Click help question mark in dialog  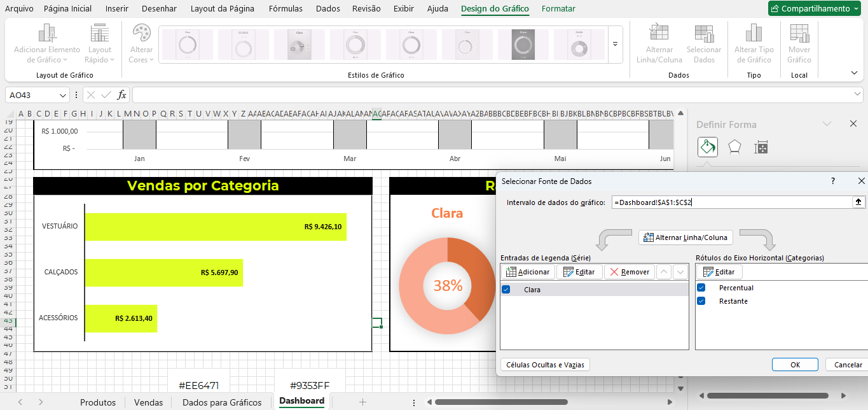pyautogui.click(x=833, y=181)
